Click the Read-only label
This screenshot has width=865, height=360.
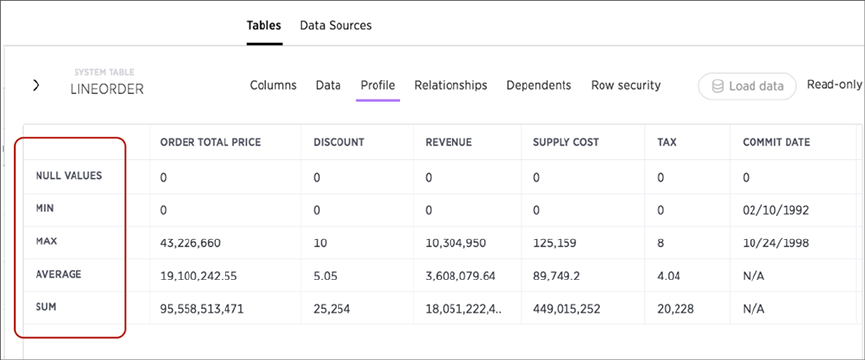click(x=834, y=84)
